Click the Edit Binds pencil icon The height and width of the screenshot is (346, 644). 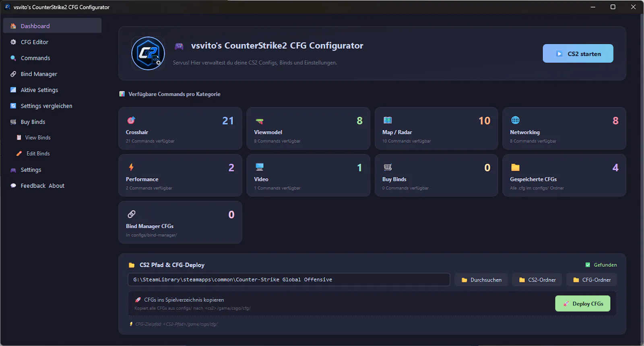(19, 154)
